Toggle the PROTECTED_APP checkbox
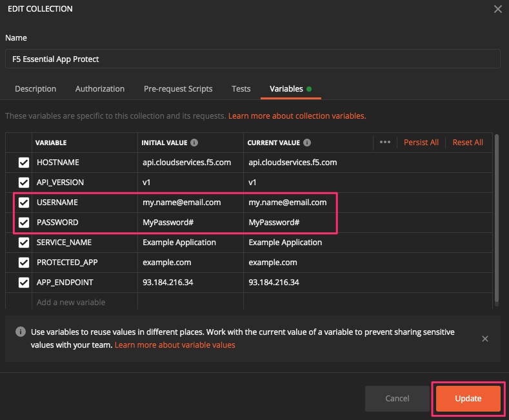 pos(24,262)
